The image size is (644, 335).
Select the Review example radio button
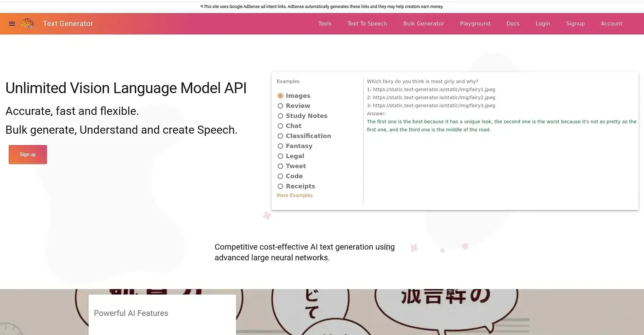click(280, 106)
